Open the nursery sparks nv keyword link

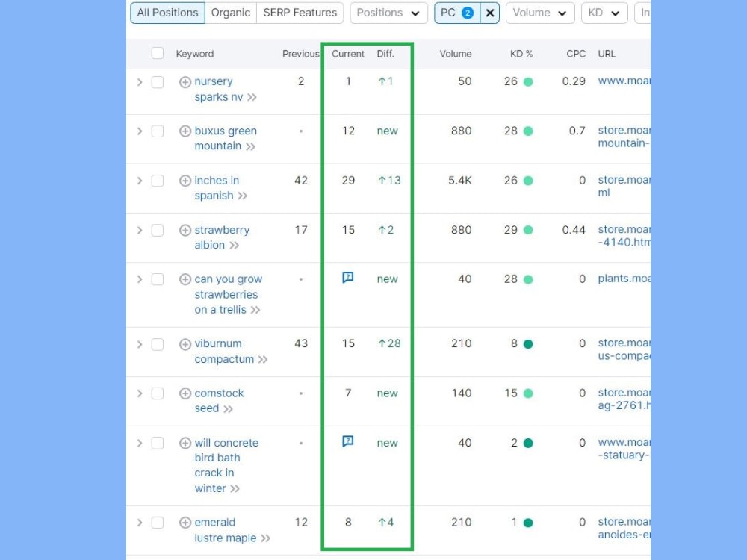[x=219, y=89]
